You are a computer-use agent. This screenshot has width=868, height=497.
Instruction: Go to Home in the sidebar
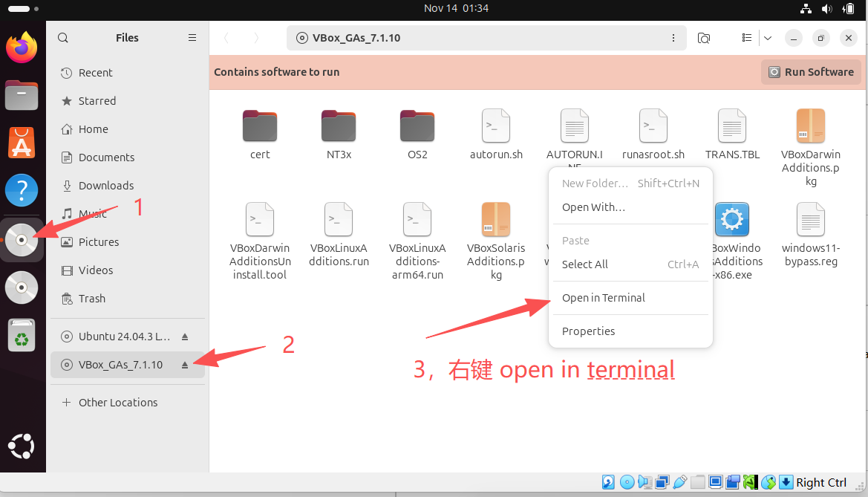pyautogui.click(x=127, y=129)
